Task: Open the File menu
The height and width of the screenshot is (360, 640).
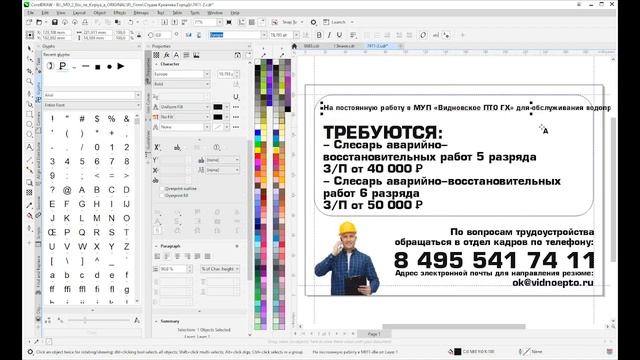Action: [x=30, y=13]
